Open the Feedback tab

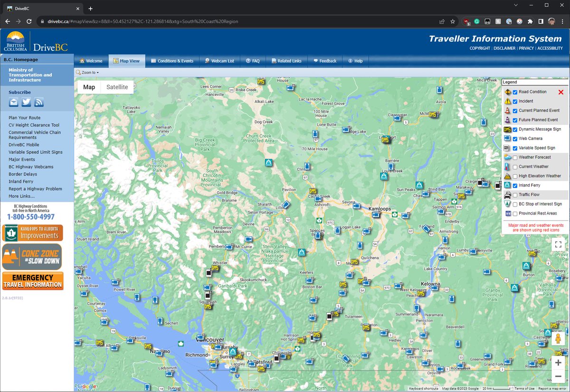(324, 61)
